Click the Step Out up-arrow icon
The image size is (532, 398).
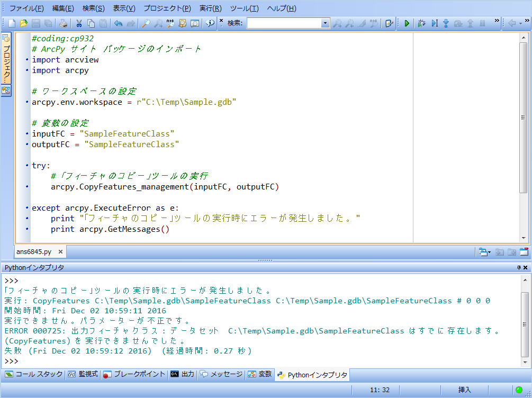470,23
